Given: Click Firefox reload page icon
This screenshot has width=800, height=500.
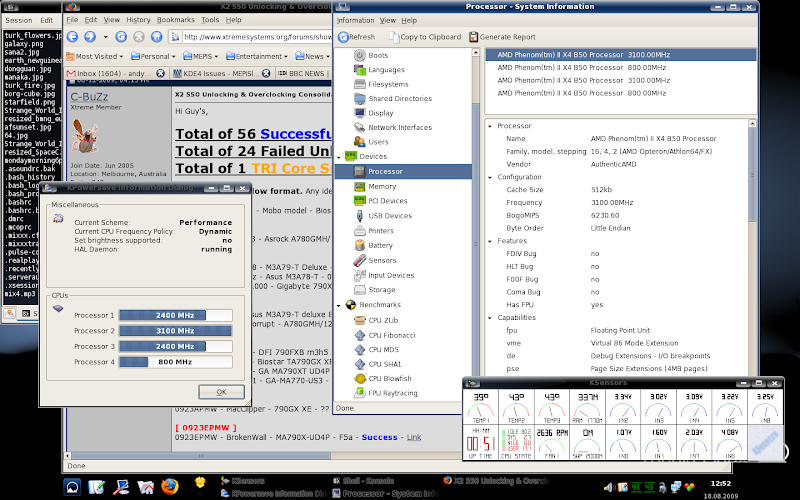Looking at the screenshot, I should [121, 37].
